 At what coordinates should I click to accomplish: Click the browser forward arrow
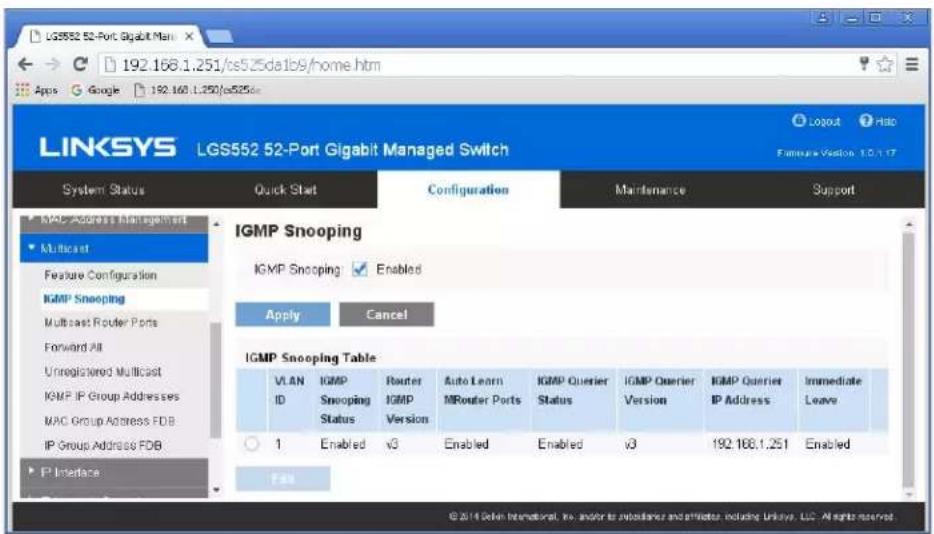click(52, 64)
